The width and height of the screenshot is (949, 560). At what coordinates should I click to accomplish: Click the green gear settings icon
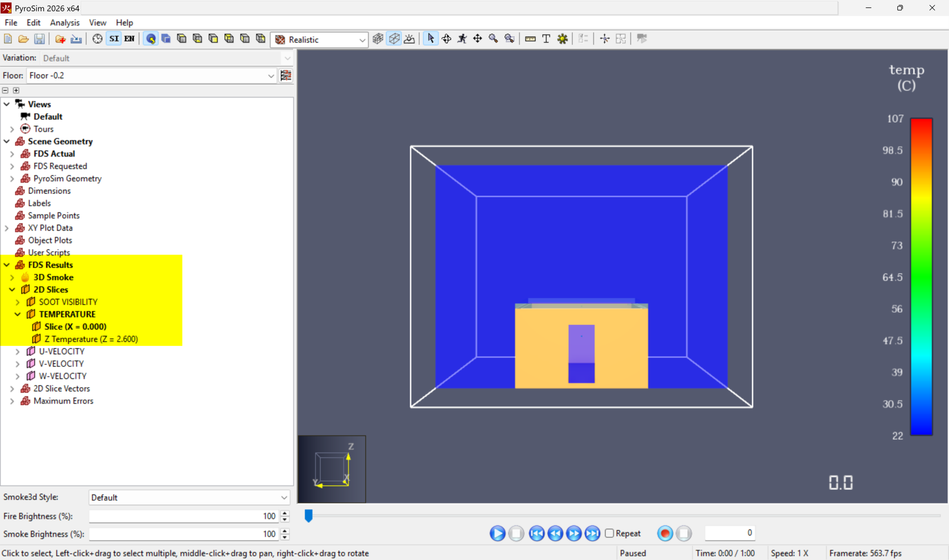coord(562,39)
